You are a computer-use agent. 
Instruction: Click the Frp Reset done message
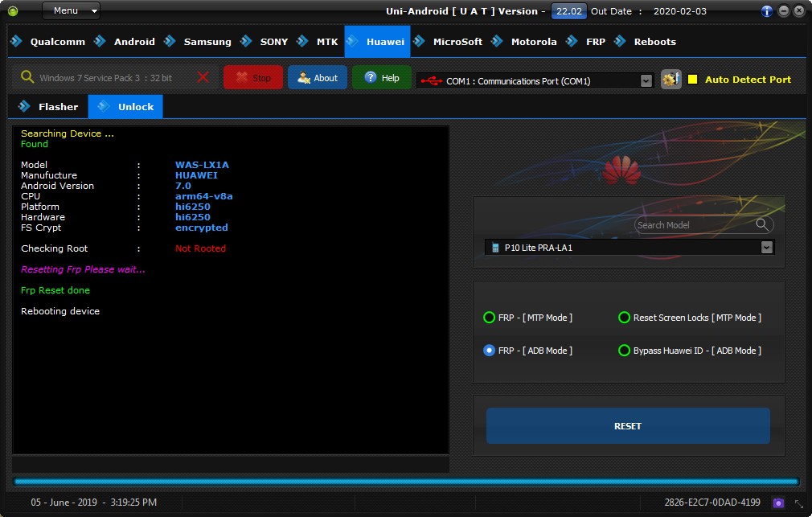[x=55, y=290]
